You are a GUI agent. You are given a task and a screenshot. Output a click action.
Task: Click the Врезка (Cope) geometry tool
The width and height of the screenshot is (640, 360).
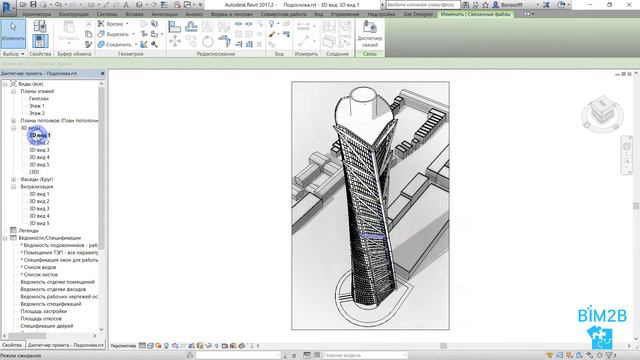click(x=112, y=24)
